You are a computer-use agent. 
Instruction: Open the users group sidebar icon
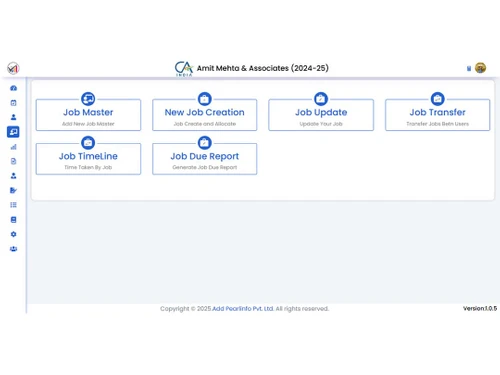(x=13, y=249)
